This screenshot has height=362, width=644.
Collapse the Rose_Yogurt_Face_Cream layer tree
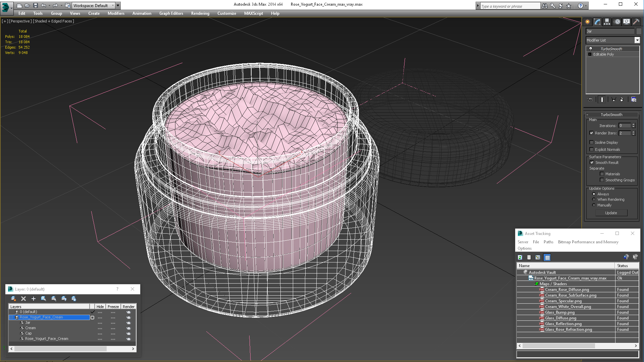11,317
